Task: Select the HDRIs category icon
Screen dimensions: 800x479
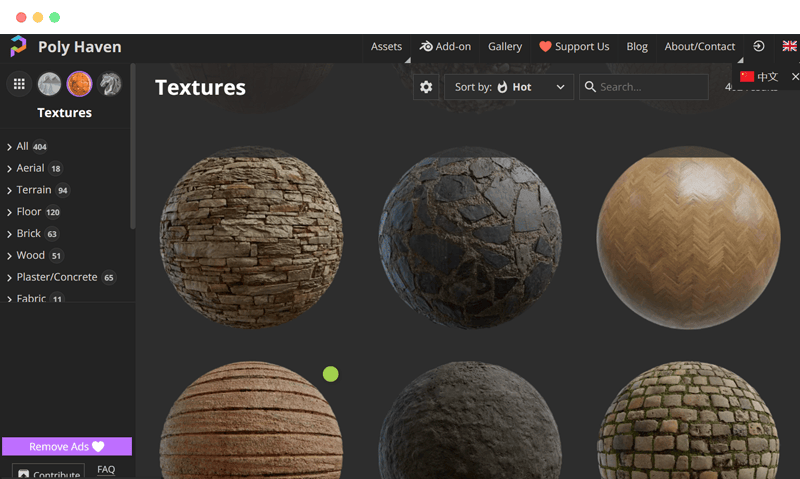Action: (49, 84)
